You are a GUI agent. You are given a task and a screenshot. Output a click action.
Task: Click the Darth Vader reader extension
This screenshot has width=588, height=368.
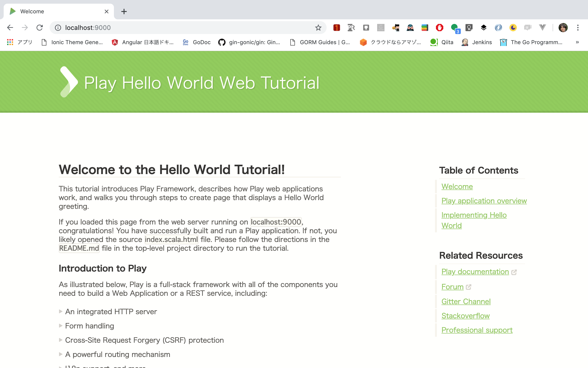tap(410, 28)
